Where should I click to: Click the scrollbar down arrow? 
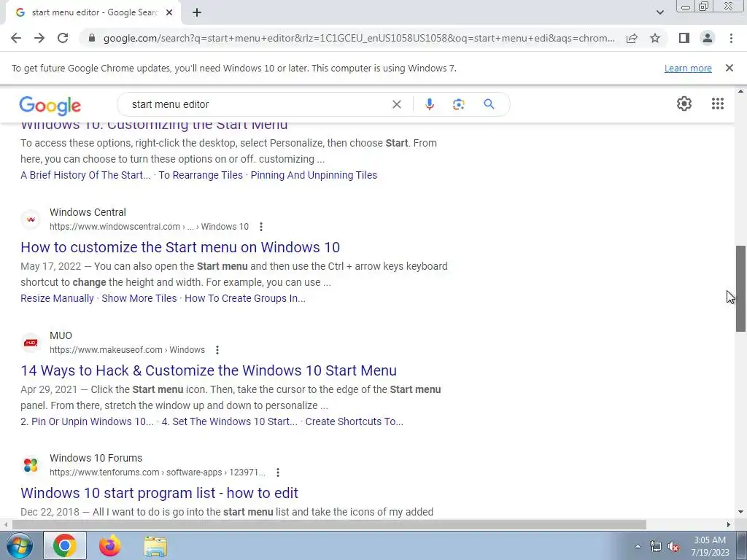coord(741,513)
